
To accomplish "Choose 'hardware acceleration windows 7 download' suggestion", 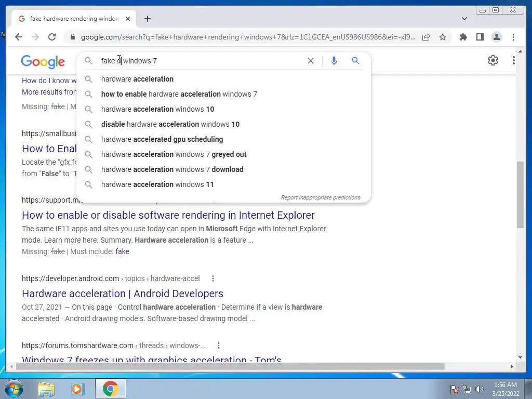I will click(x=224, y=169).
